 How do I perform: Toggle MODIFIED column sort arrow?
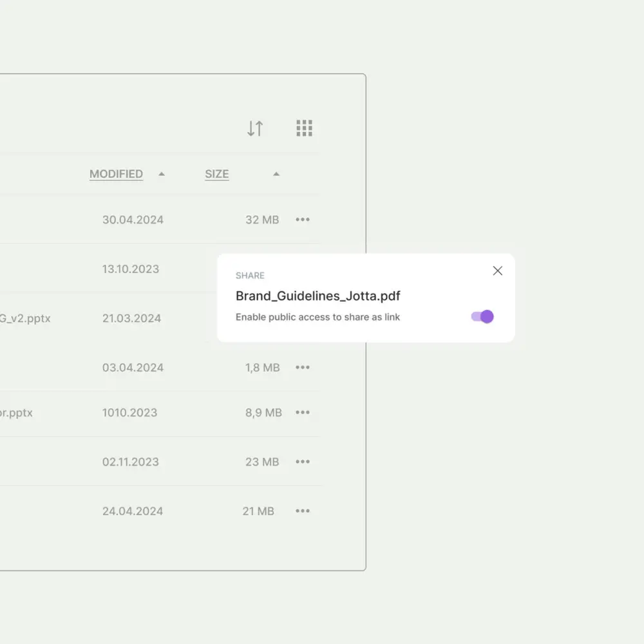(162, 174)
